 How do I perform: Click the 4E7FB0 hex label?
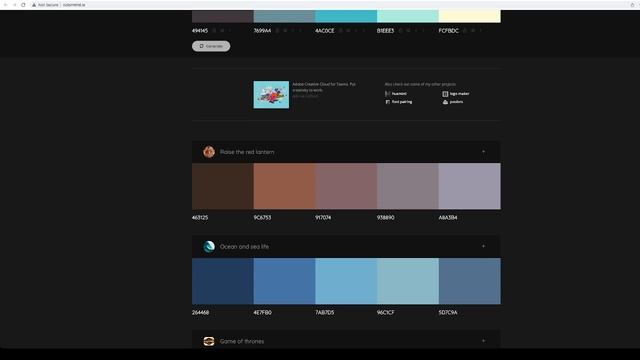(x=262, y=312)
